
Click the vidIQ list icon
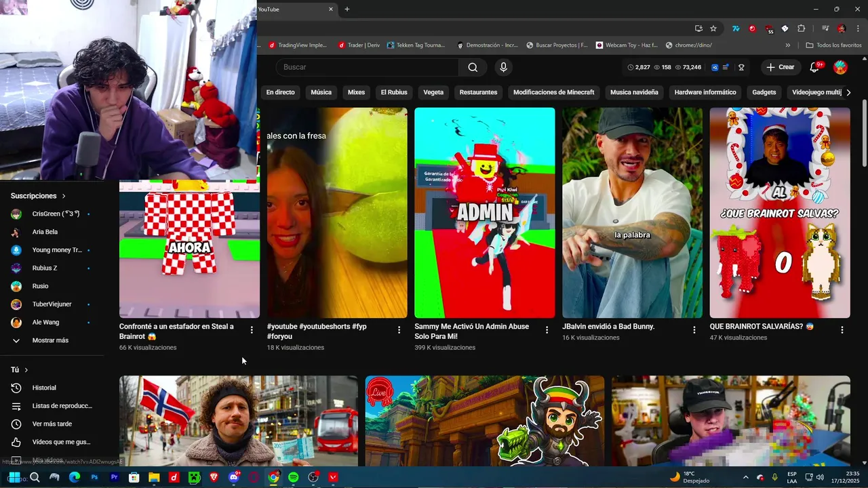(726, 67)
